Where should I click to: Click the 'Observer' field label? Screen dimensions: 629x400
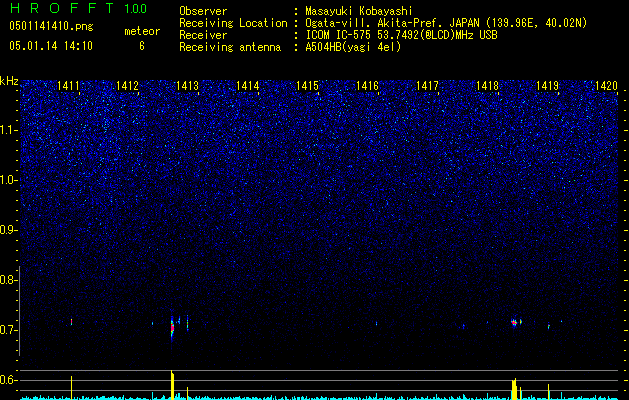[x=203, y=11]
